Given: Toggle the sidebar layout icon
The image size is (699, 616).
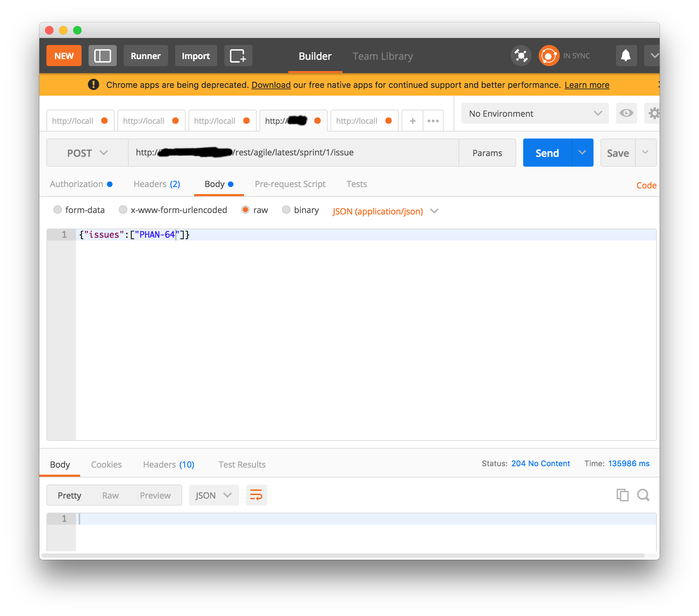Looking at the screenshot, I should click(102, 56).
